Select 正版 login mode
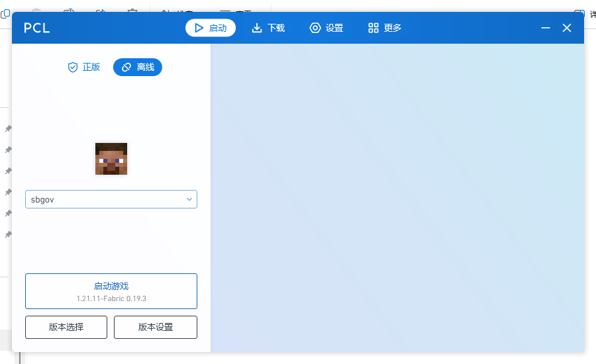 (x=83, y=68)
